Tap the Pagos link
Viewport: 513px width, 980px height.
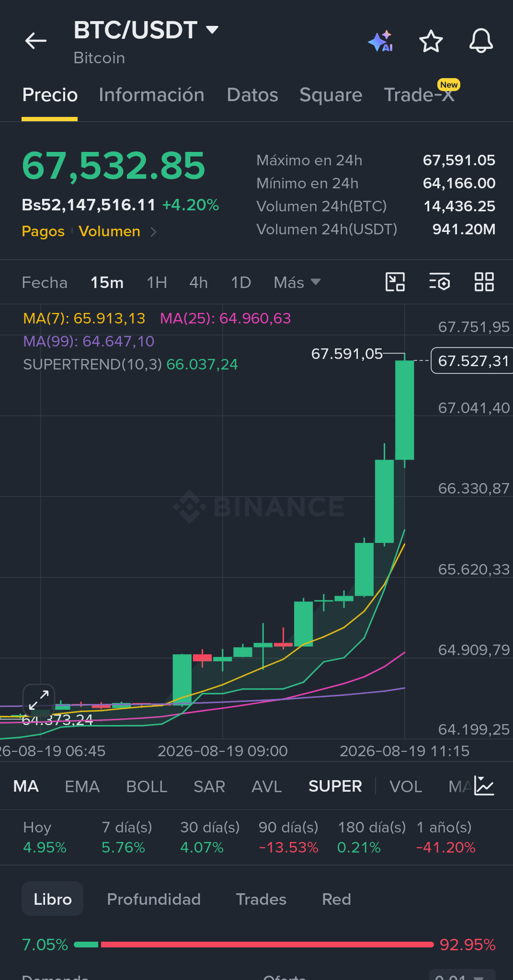coord(43,231)
